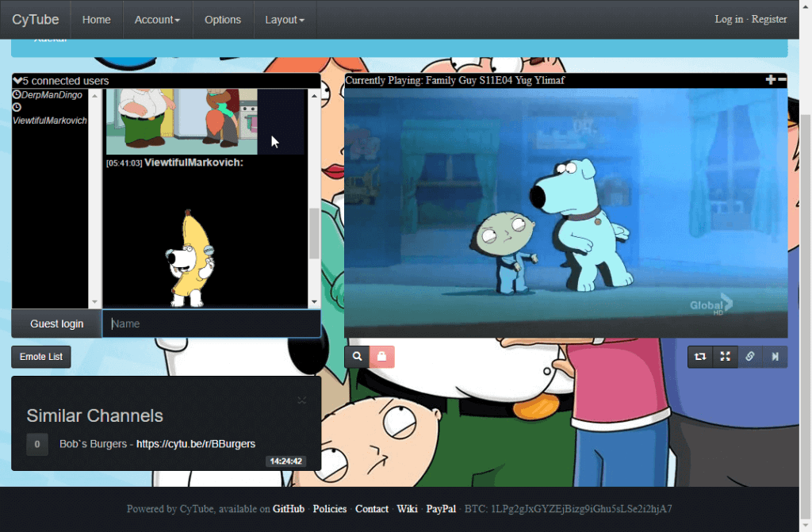Open the Layout dropdown menu

tap(285, 20)
